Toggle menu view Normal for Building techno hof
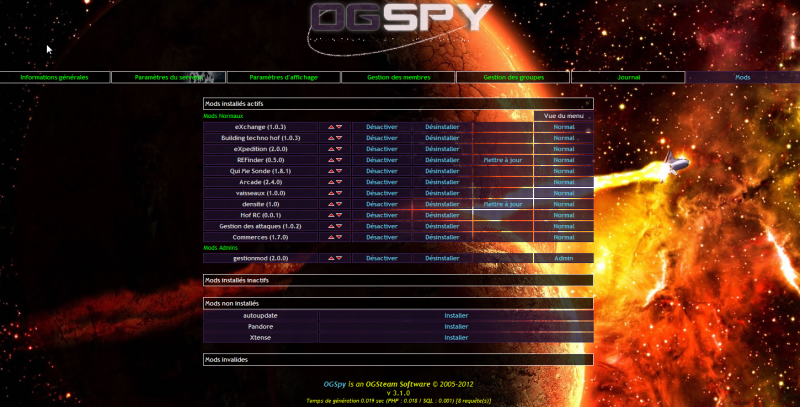 [x=564, y=138]
